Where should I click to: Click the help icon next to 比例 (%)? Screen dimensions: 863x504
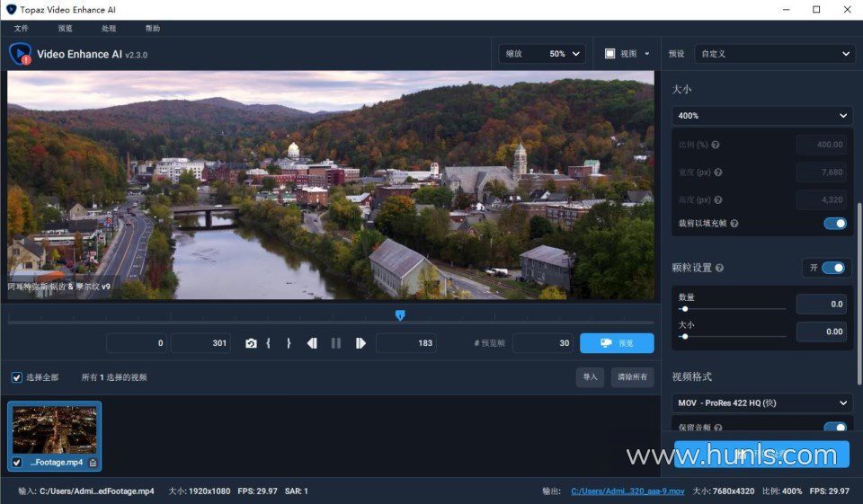(716, 145)
